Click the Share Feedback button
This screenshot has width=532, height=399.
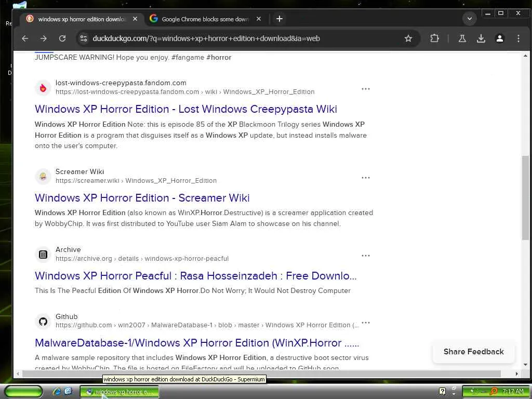474,352
